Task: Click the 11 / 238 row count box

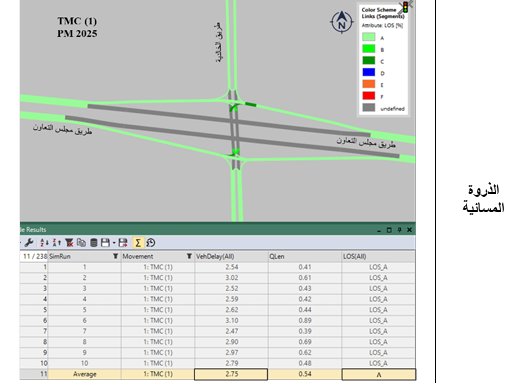Action: 34,256
